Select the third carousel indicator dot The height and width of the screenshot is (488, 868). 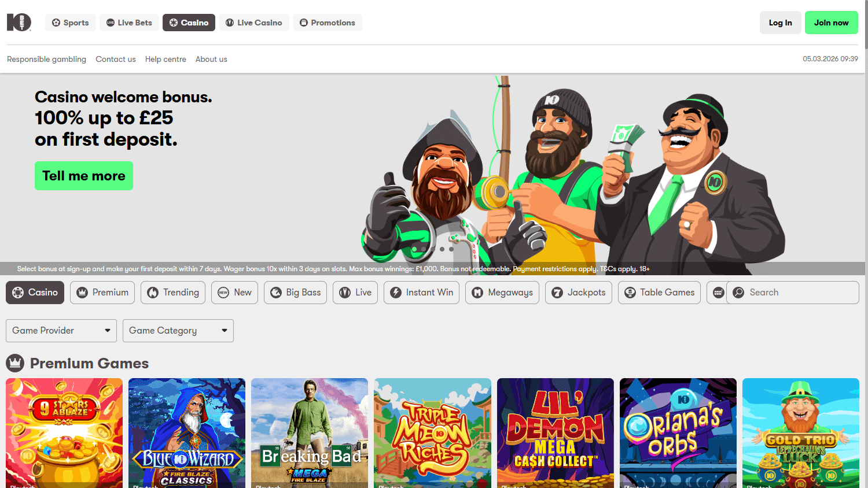pos(433,249)
